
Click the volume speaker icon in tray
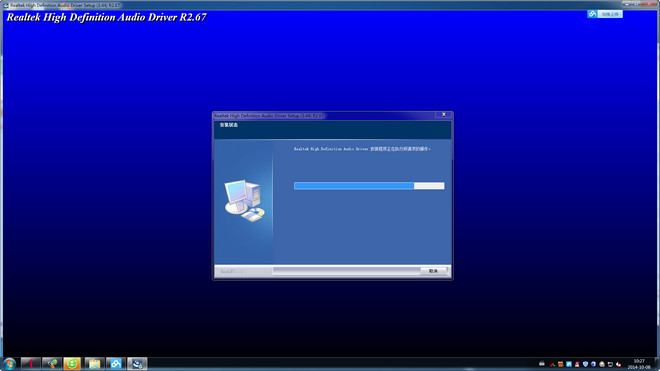pyautogui.click(x=618, y=364)
